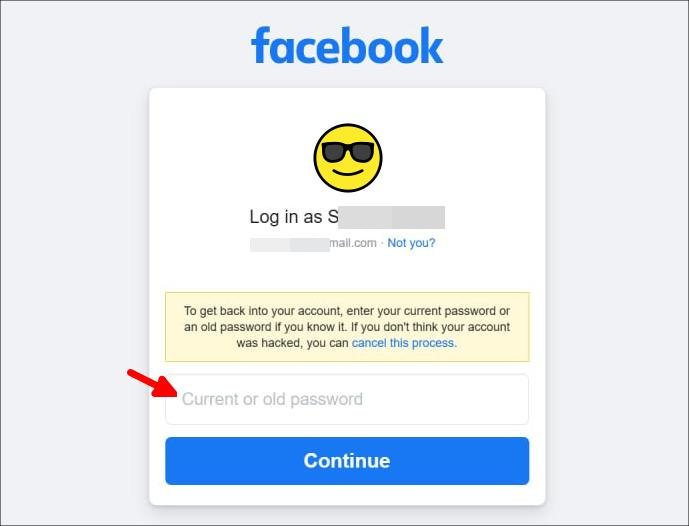
Task: Focus the Current or old password field
Action: coord(347,399)
